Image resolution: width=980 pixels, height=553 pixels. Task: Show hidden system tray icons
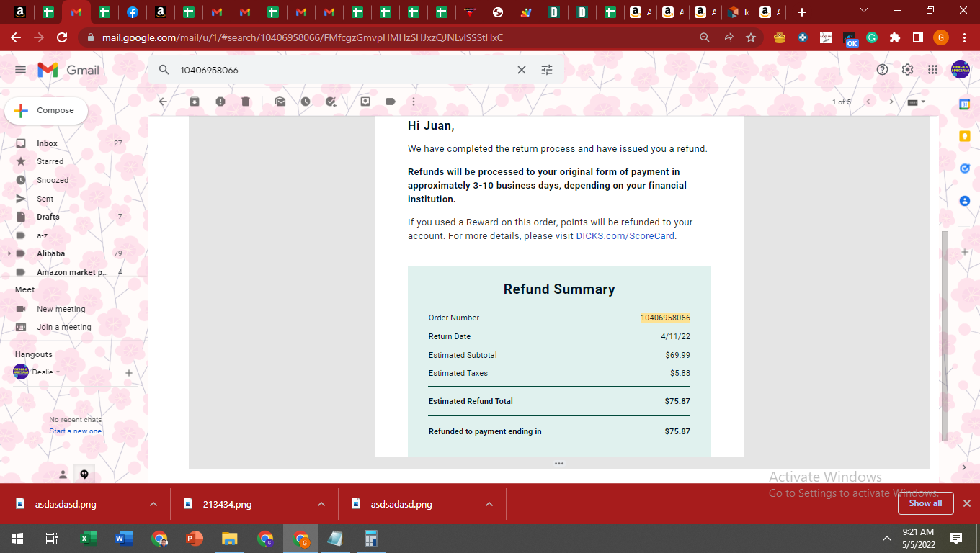point(887,538)
